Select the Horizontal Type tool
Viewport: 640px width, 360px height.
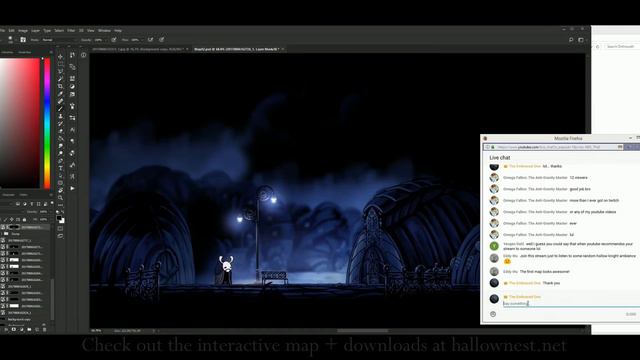click(x=60, y=168)
